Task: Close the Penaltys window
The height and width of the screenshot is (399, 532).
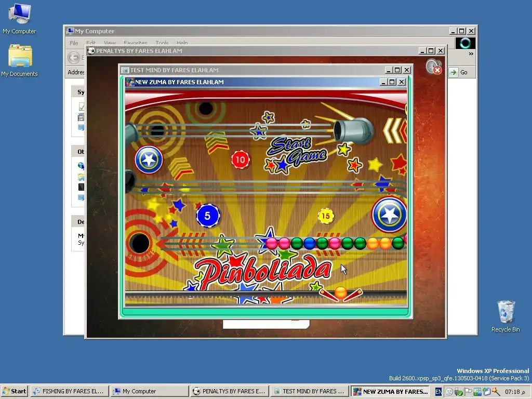Action: click(441, 51)
